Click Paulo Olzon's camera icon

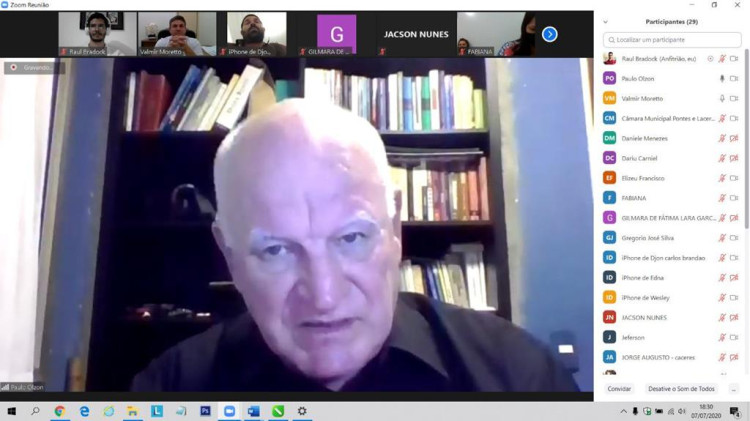(x=734, y=78)
